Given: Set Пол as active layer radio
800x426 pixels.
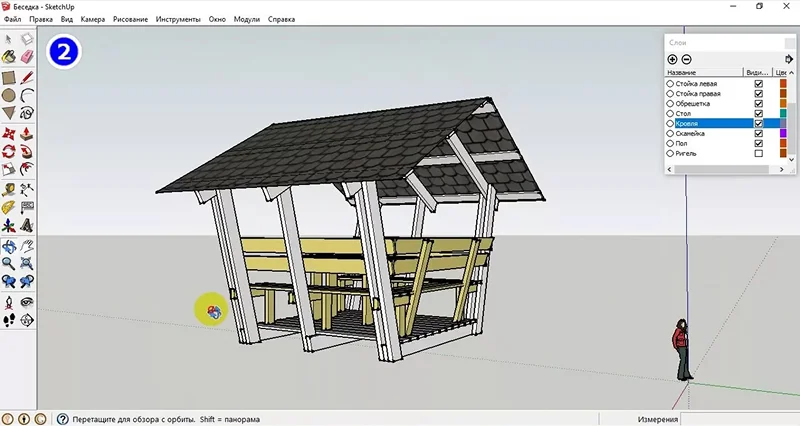Looking at the screenshot, I should pyautogui.click(x=670, y=144).
